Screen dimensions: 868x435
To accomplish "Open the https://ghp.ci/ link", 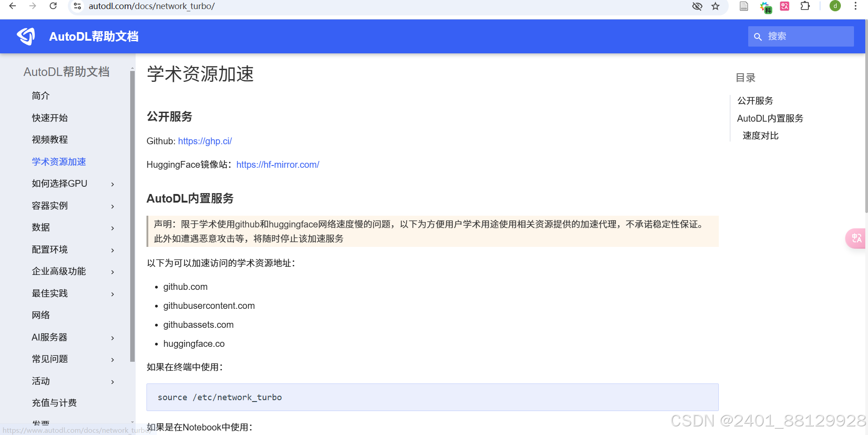I will click(205, 141).
